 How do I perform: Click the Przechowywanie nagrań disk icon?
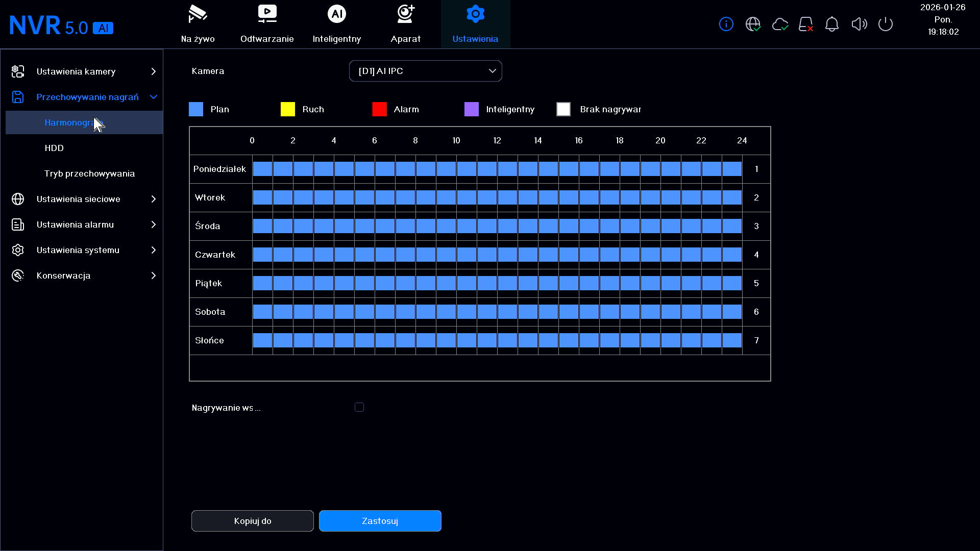(x=18, y=97)
